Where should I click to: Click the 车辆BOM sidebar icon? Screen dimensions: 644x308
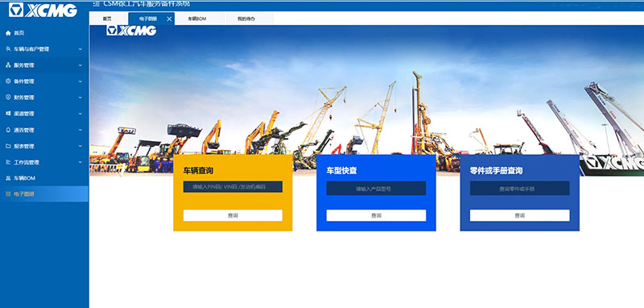point(8,178)
